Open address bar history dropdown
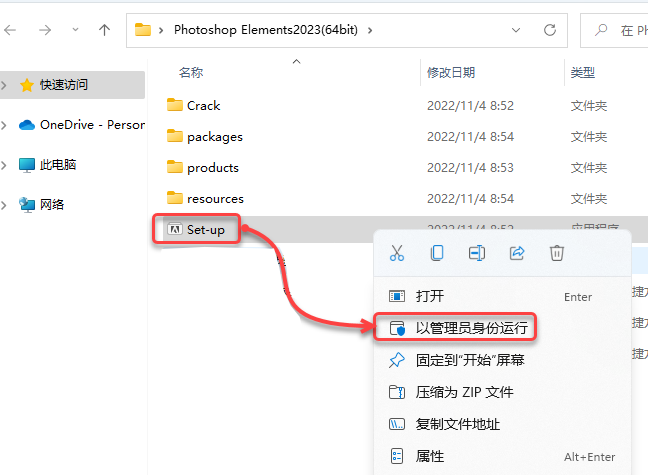This screenshot has height=475, width=648. (x=516, y=30)
